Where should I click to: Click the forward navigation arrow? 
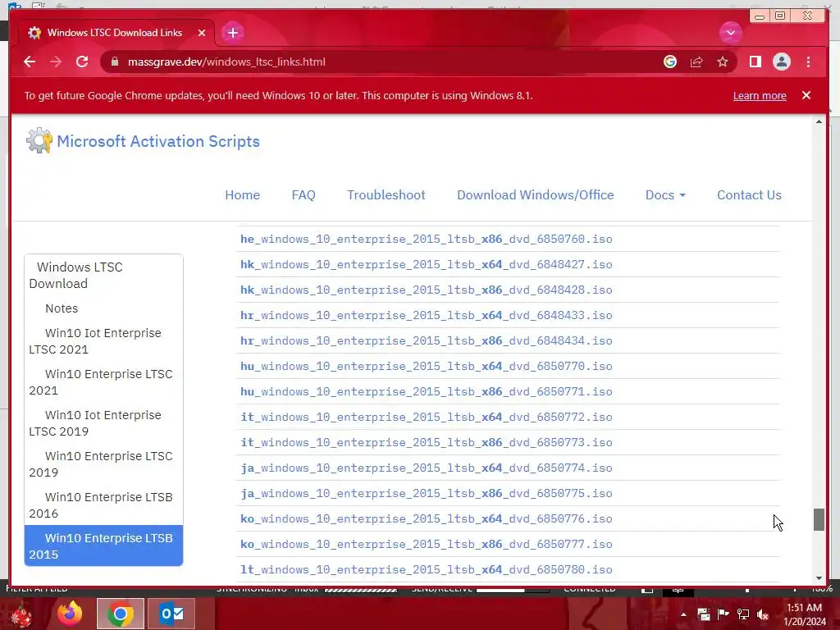[x=56, y=62]
